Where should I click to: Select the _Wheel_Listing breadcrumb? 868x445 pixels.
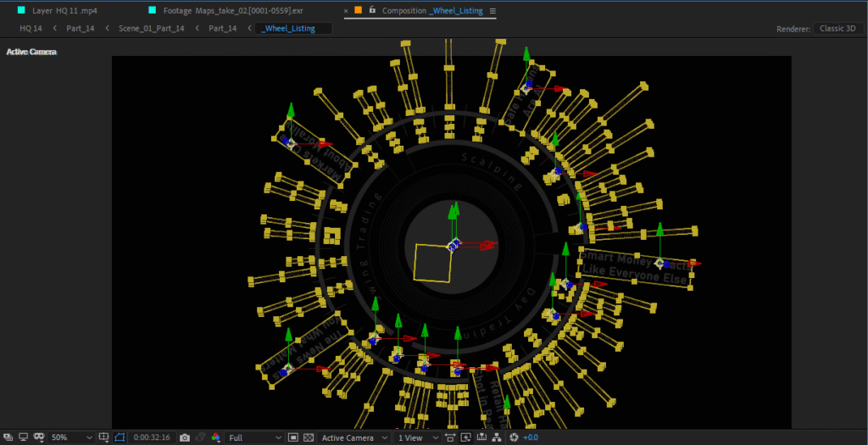293,28
